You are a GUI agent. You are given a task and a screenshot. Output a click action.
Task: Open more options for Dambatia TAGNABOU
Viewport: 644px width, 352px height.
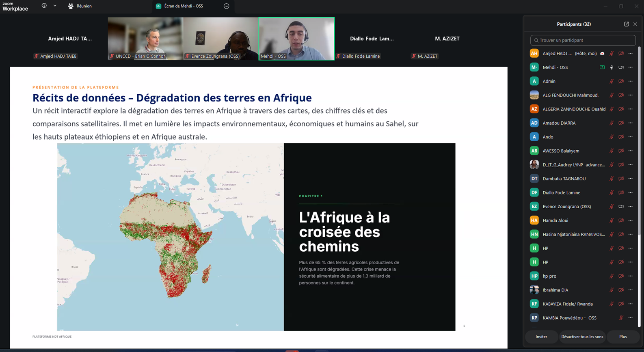click(x=631, y=179)
